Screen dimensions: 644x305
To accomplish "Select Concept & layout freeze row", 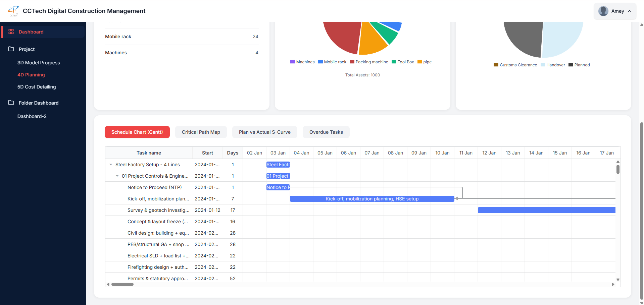I will click(174, 222).
